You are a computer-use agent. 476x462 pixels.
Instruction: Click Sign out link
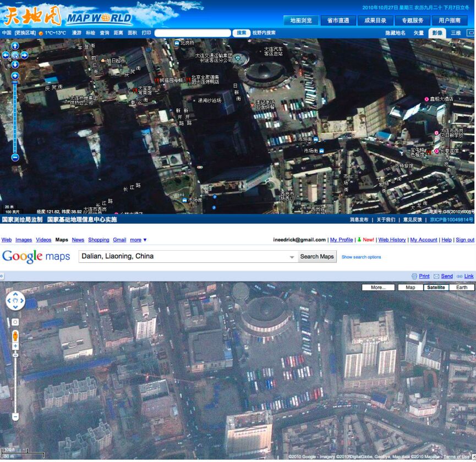465,240
